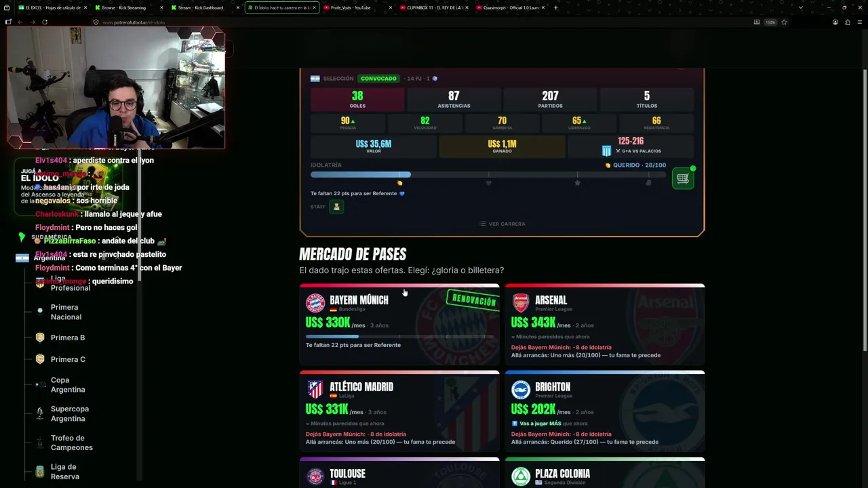868x488 pixels.
Task: Choose the Arsenal transfer offer
Action: [605, 325]
